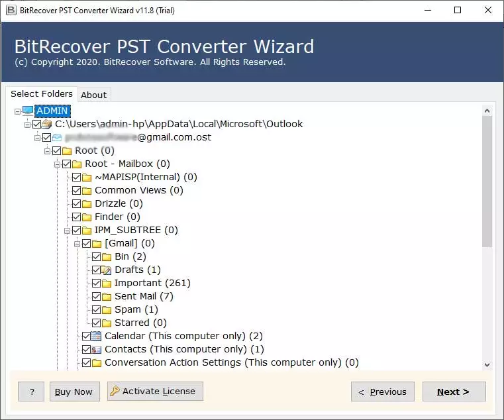504x420 pixels.
Task: Select the Finder (0) label
Action: point(117,217)
